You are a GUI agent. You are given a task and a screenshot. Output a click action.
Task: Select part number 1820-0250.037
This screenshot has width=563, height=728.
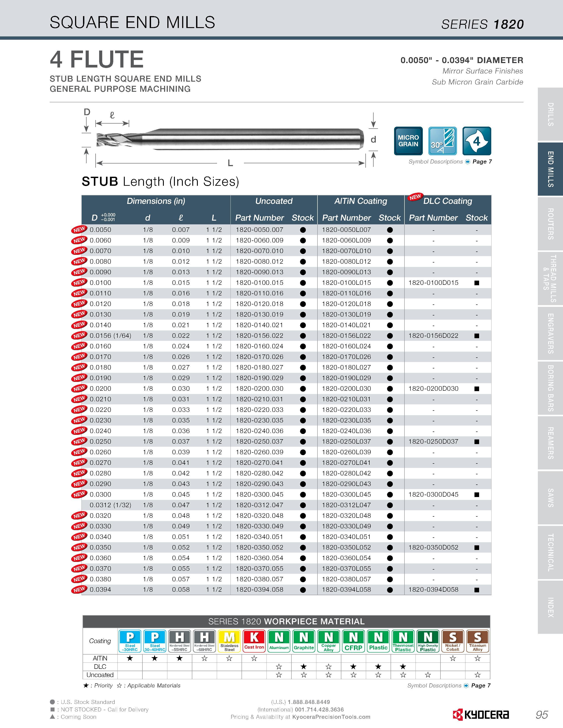click(x=259, y=441)
